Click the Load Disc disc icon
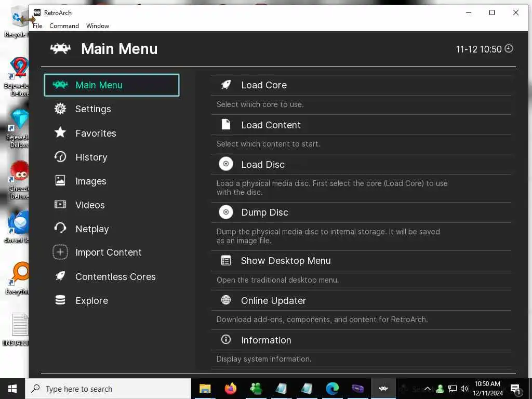 pyautogui.click(x=226, y=164)
